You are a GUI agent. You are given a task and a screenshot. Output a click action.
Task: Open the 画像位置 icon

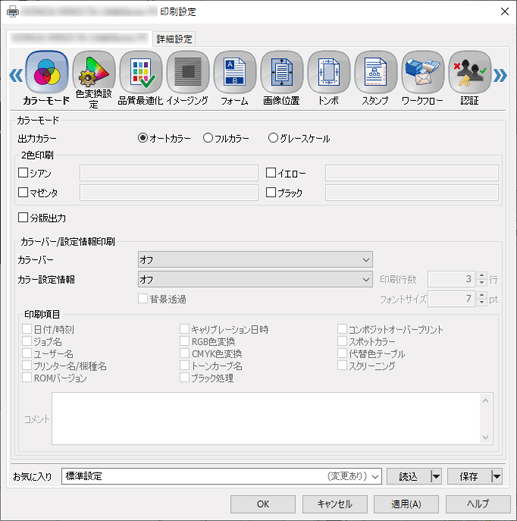click(x=282, y=72)
